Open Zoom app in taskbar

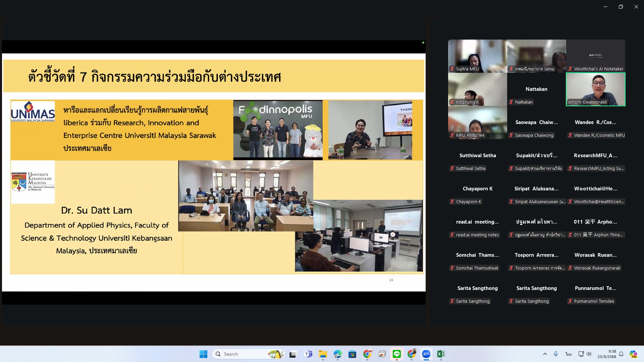tap(426, 354)
